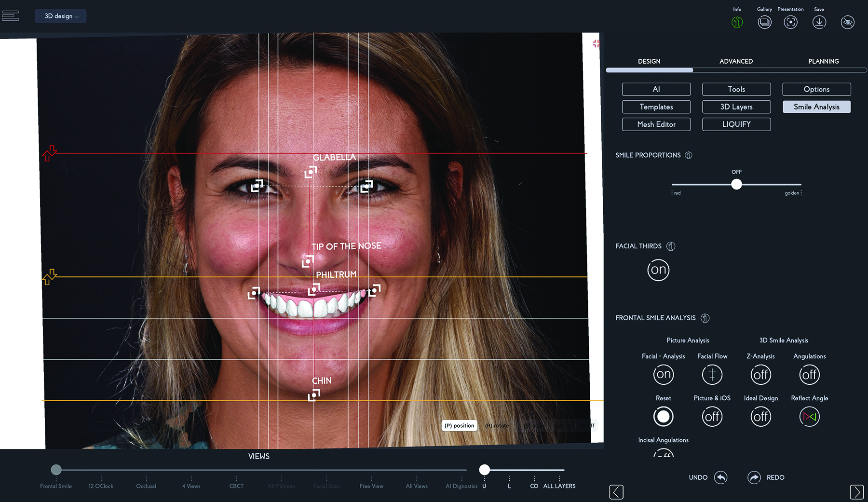The width and height of the screenshot is (868, 502).
Task: Click the Reflect Angle icon
Action: [x=809, y=417]
